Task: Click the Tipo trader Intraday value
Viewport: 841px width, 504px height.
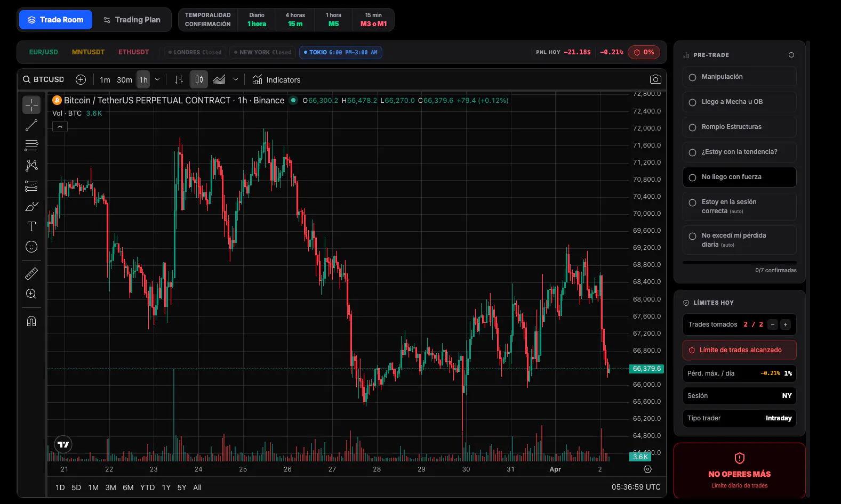Action: coord(779,418)
